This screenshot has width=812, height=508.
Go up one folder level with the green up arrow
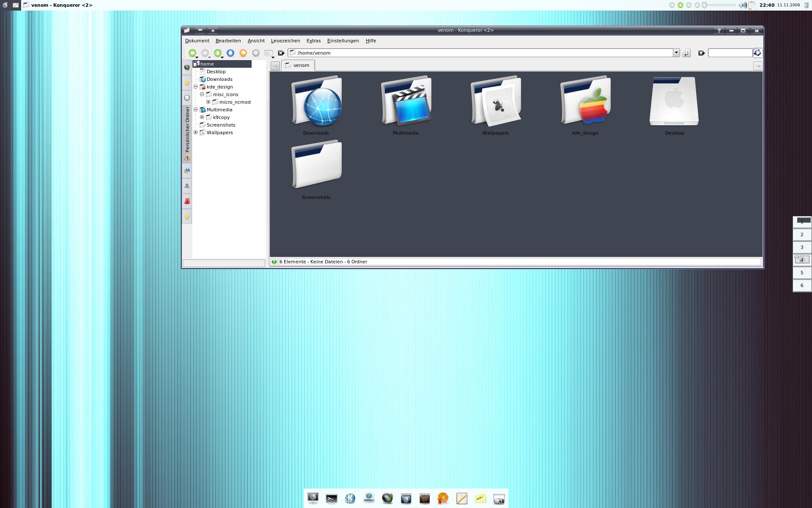pyautogui.click(x=217, y=53)
